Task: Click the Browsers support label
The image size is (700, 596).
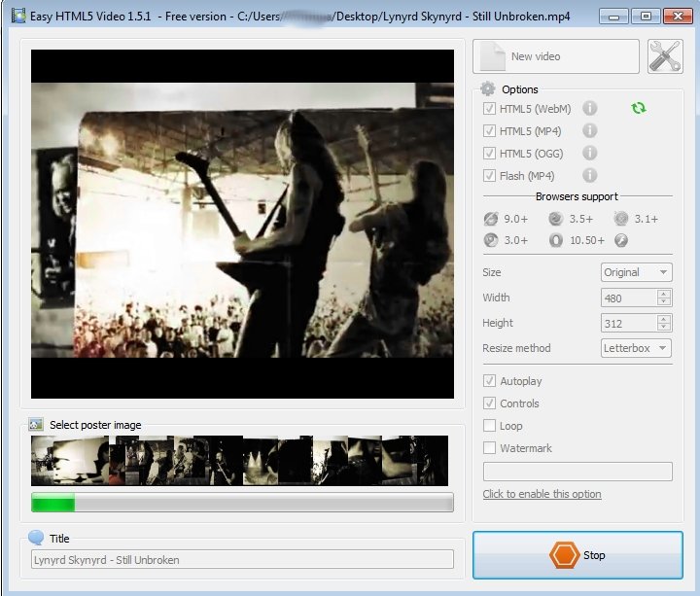Action: [x=577, y=196]
